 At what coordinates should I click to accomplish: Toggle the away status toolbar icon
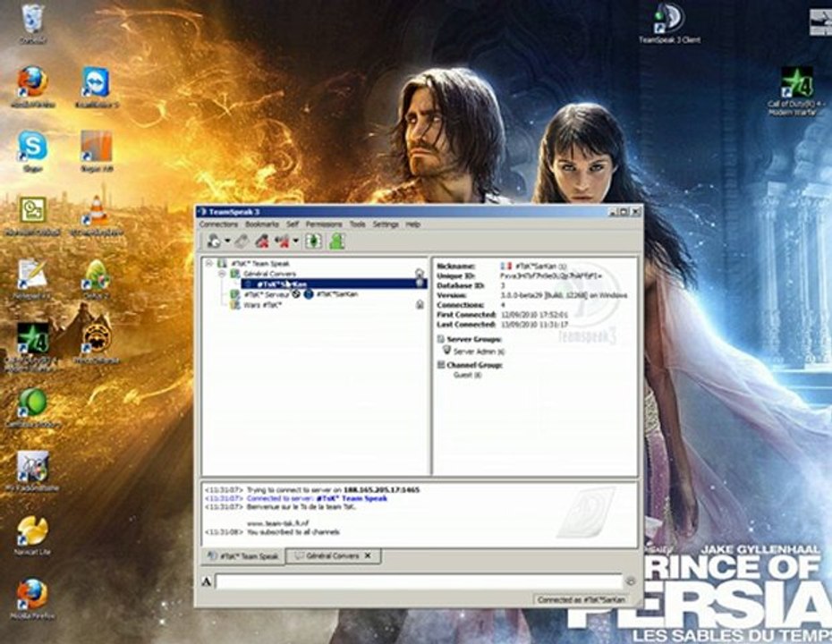[281, 241]
